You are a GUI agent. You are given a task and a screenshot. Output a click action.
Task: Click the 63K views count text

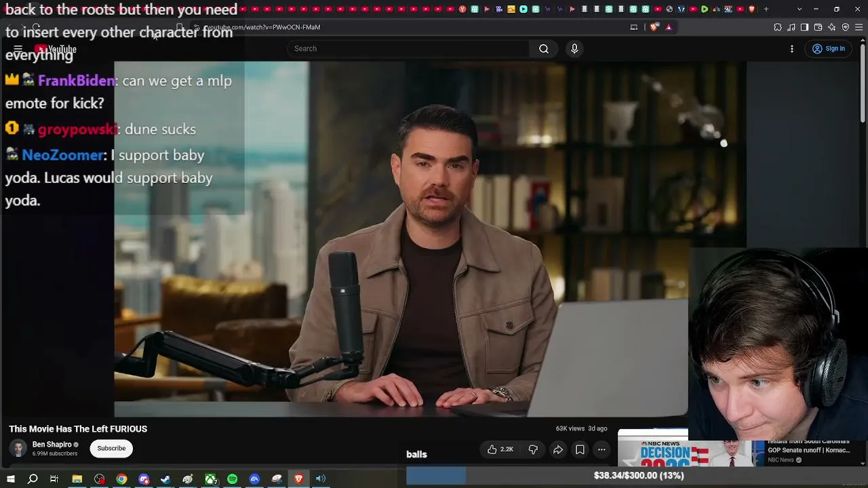[x=570, y=429]
